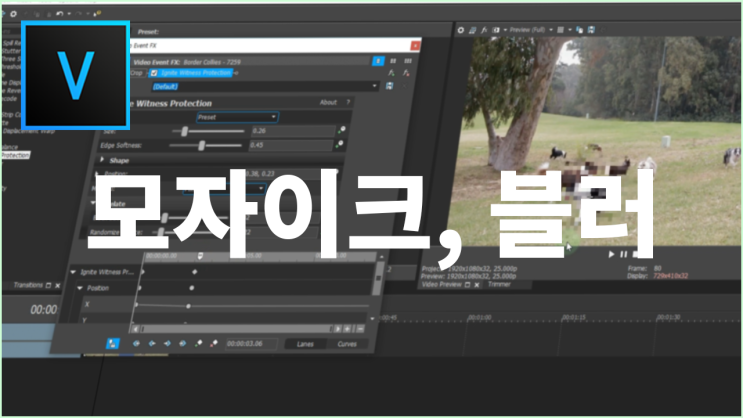Dock icon next to Video Preview tab
The image size is (743, 418).
point(468,285)
